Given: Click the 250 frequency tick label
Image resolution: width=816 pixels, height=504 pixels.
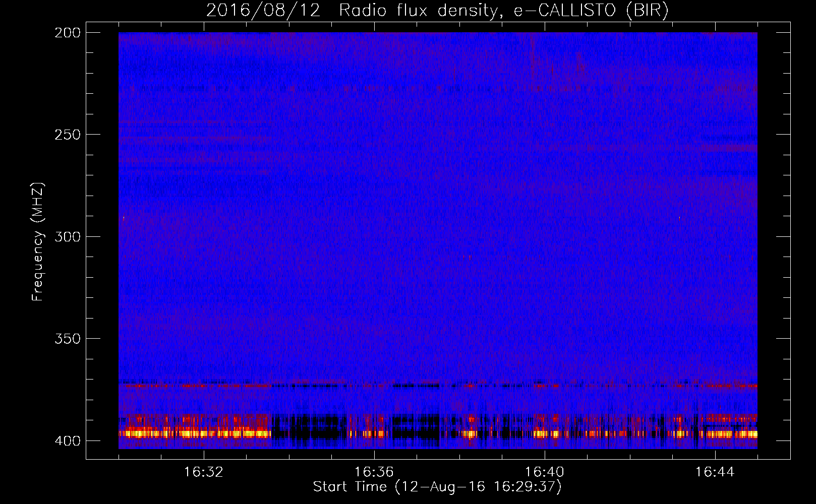Looking at the screenshot, I should tap(68, 135).
